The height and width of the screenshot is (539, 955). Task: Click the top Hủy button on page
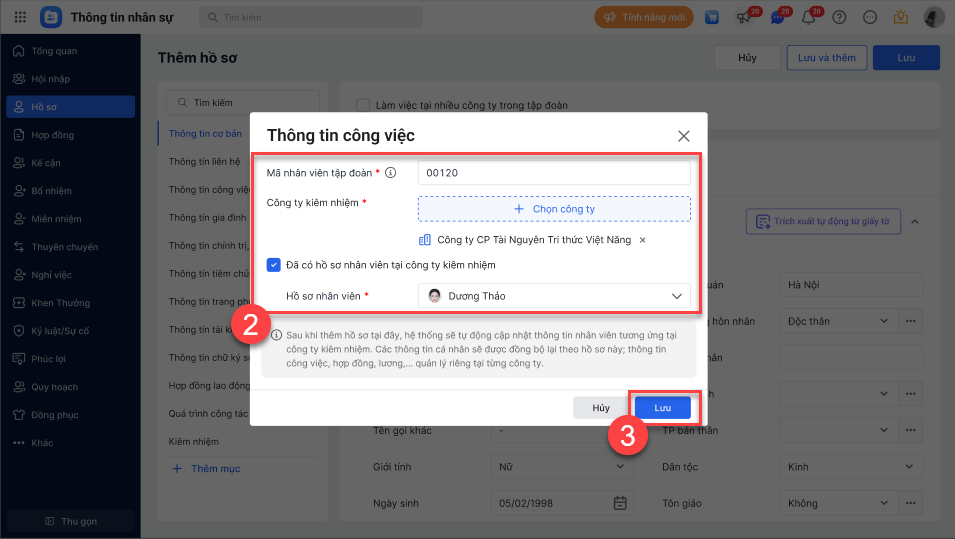pyautogui.click(x=747, y=58)
